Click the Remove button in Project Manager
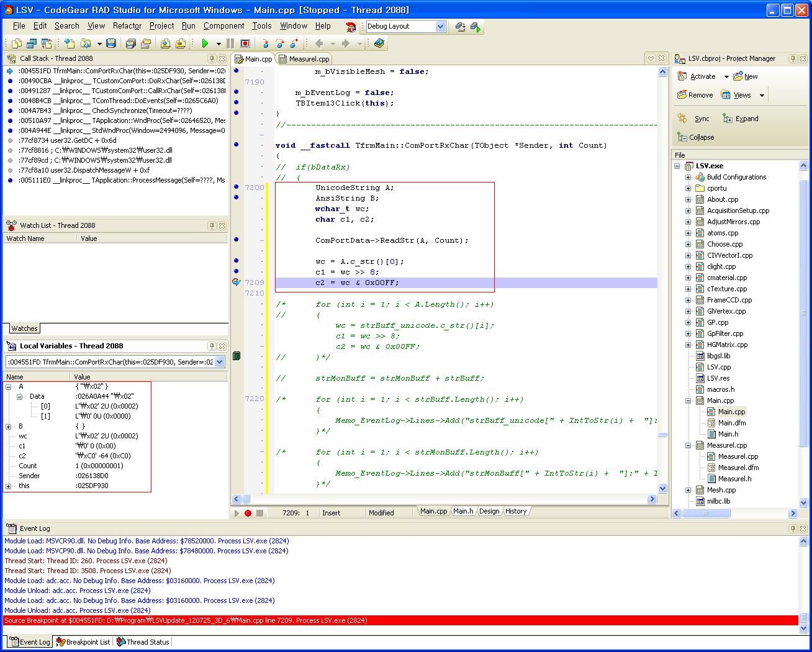Screen dimensions: 812x652 click(x=695, y=95)
